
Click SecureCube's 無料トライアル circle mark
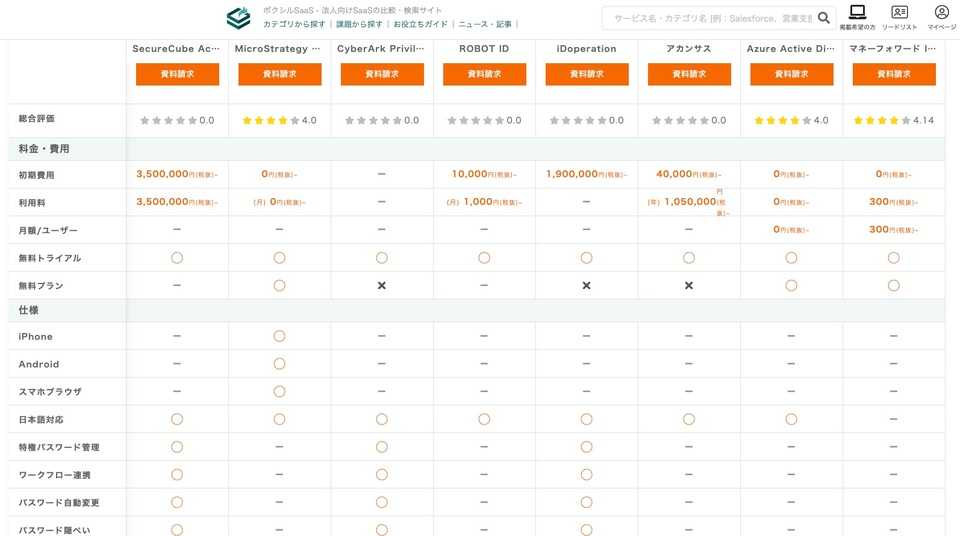[177, 258]
